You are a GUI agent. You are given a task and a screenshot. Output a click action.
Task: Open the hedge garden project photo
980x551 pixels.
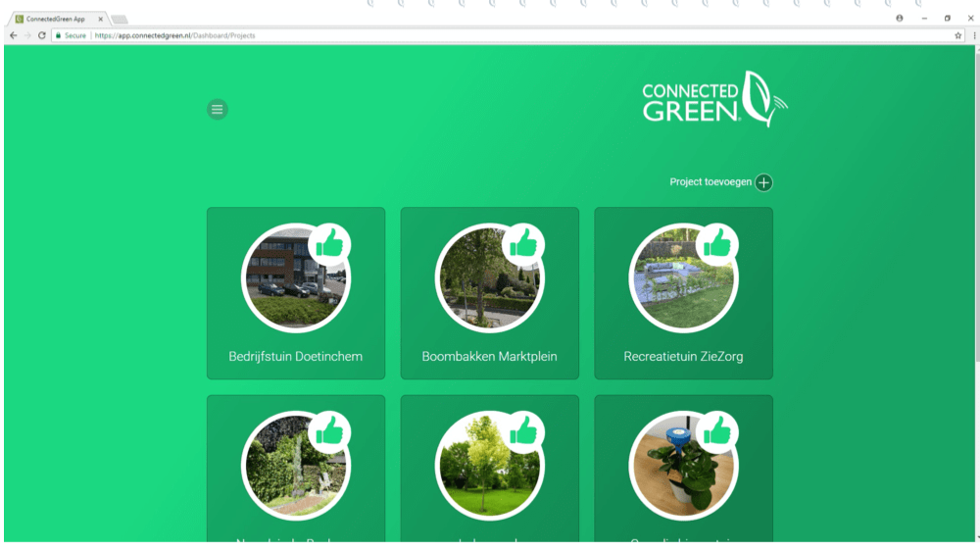tap(296, 466)
